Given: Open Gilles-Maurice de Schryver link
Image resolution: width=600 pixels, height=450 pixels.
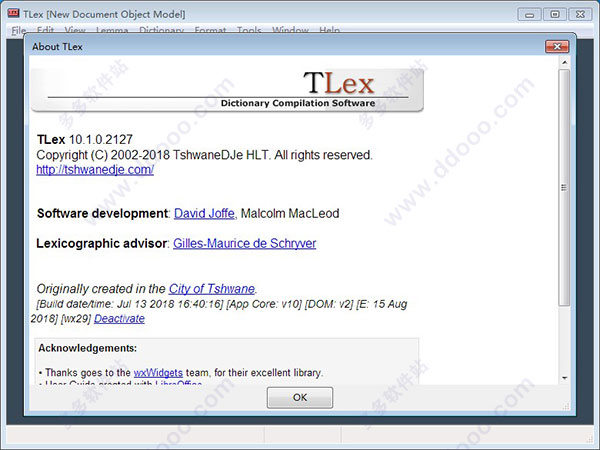Looking at the screenshot, I should pos(245,243).
